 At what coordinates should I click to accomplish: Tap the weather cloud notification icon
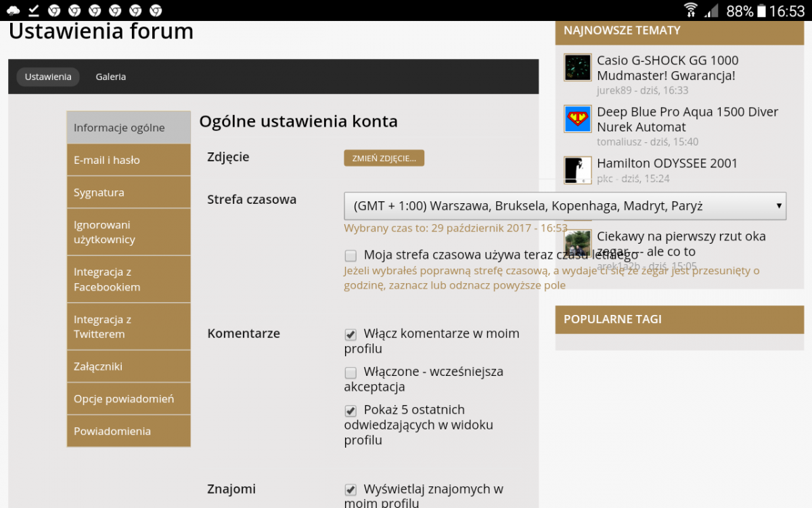click(x=13, y=10)
